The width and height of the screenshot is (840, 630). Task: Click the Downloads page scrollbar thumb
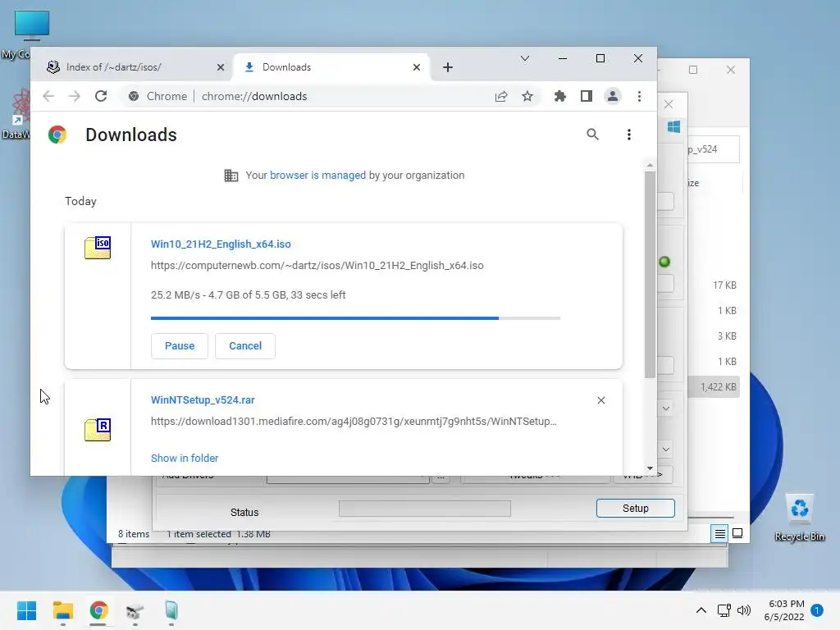[x=650, y=274]
